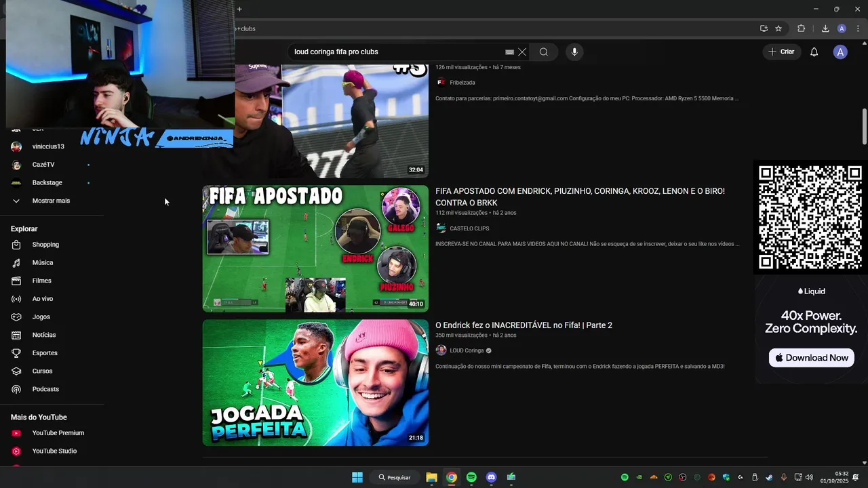
Task: Click the taskbar Pesquisar search box
Action: [x=395, y=477]
